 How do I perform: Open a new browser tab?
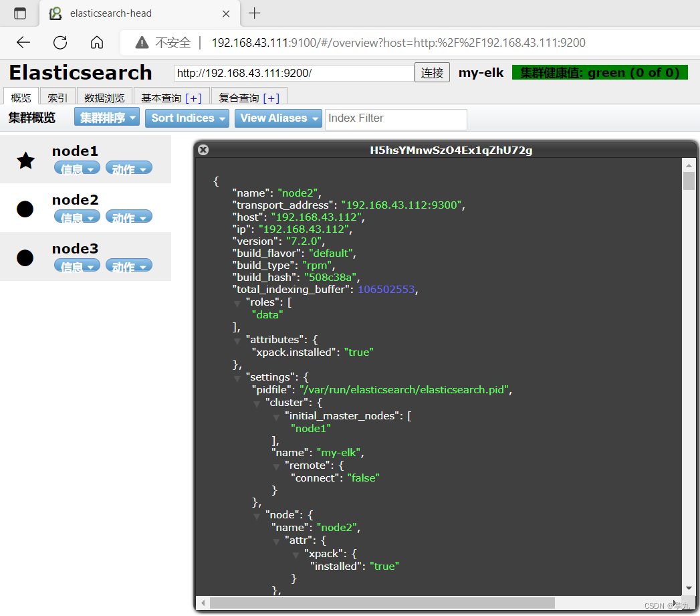coord(255,13)
